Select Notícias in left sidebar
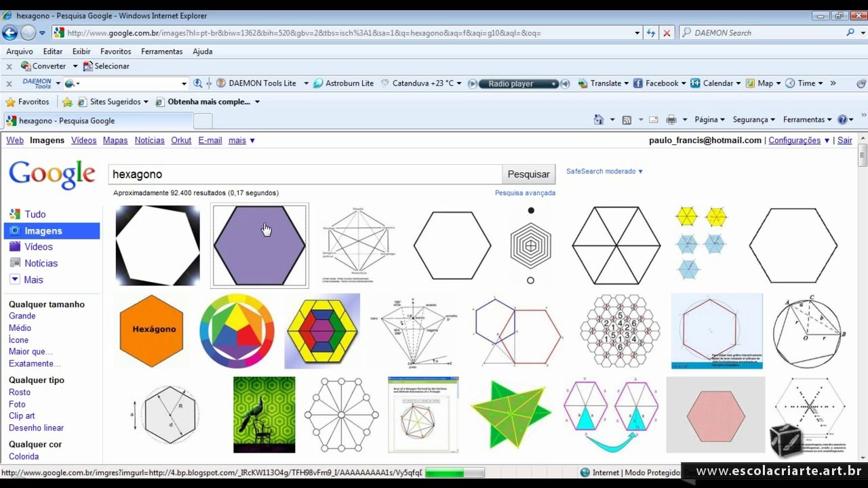The height and width of the screenshot is (488, 868). 41,263
